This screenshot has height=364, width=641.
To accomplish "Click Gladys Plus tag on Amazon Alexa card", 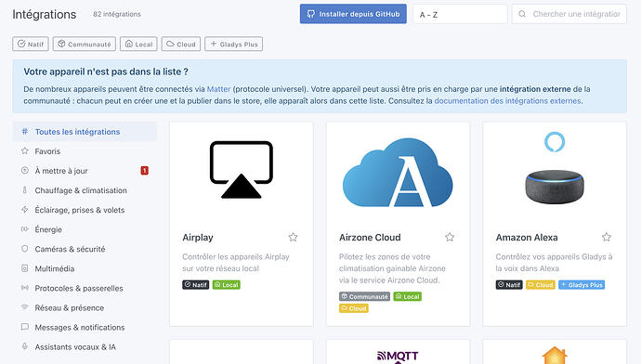I will pyautogui.click(x=582, y=285).
